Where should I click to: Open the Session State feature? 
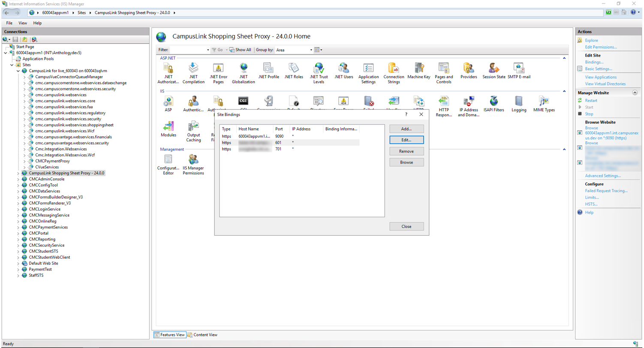[x=494, y=71]
